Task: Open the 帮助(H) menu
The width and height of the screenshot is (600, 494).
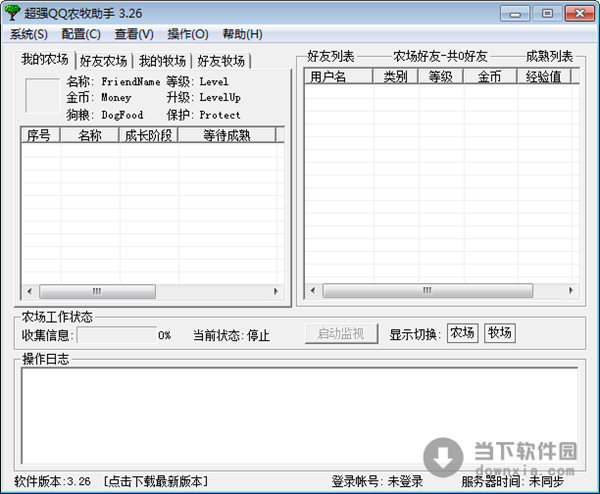Action: click(243, 34)
